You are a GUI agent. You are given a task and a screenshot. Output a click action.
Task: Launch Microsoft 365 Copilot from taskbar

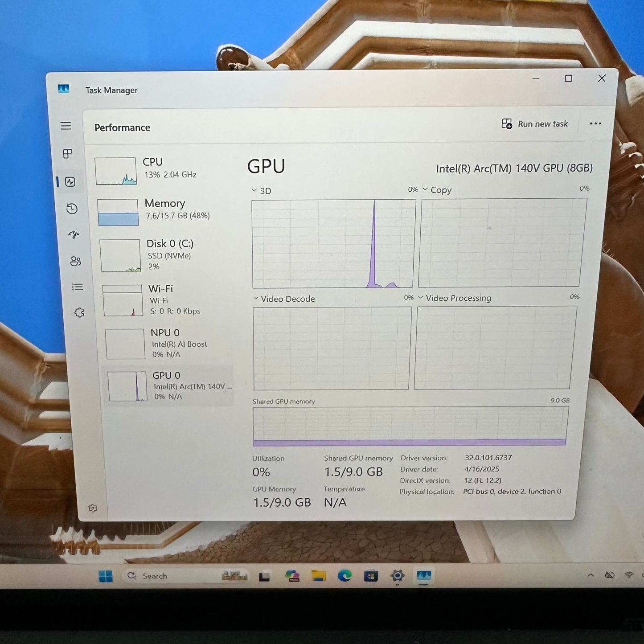292,576
